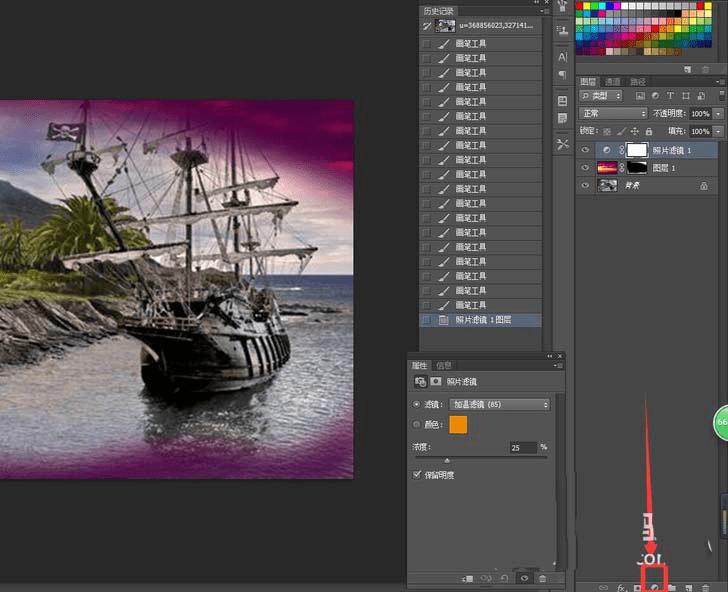
Task: Switch to the 信息 info tab
Action: (x=444, y=366)
